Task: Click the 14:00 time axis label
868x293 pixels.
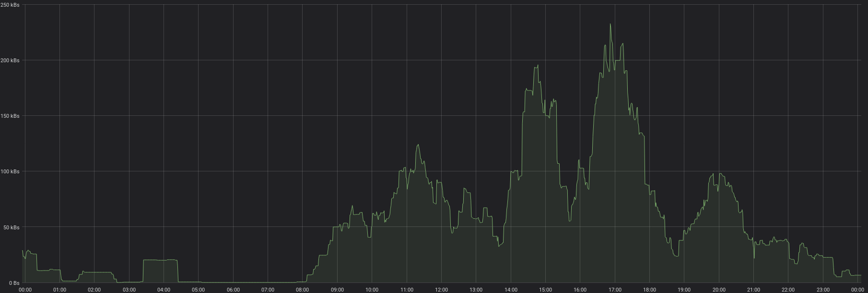Action: [x=511, y=290]
